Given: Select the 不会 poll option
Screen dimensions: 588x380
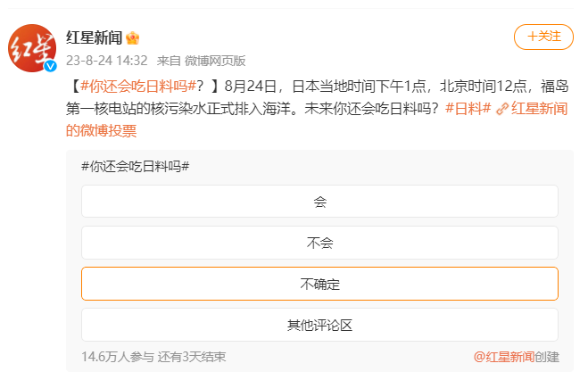Looking at the screenshot, I should [319, 243].
